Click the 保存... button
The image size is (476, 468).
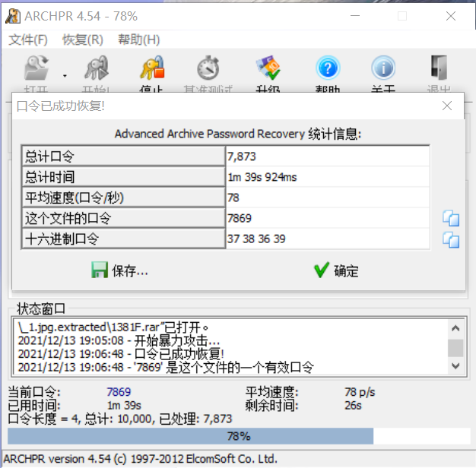pyautogui.click(x=119, y=270)
